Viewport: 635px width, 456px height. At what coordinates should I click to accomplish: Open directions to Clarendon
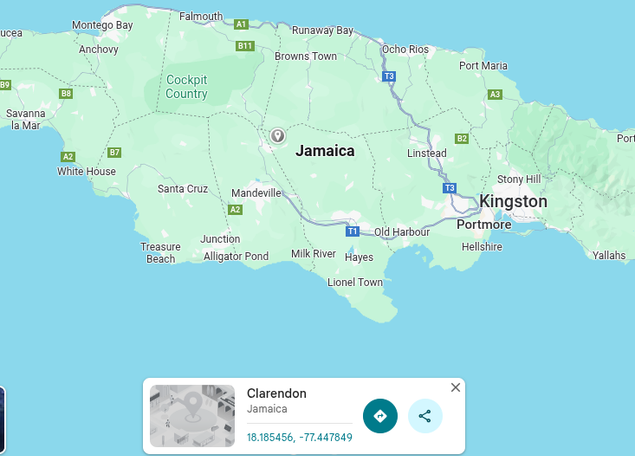(x=380, y=416)
